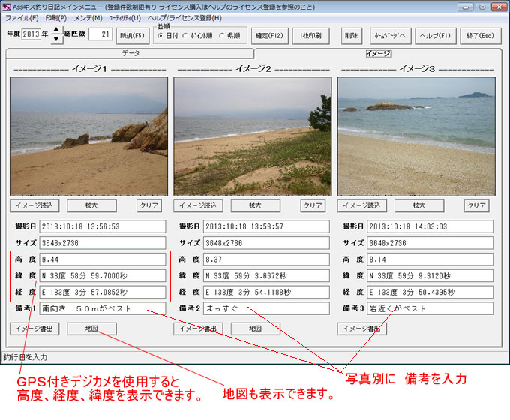Viewport: 510px width, 420px height.
Task: Switch to the データ tab
Action: [x=130, y=54]
